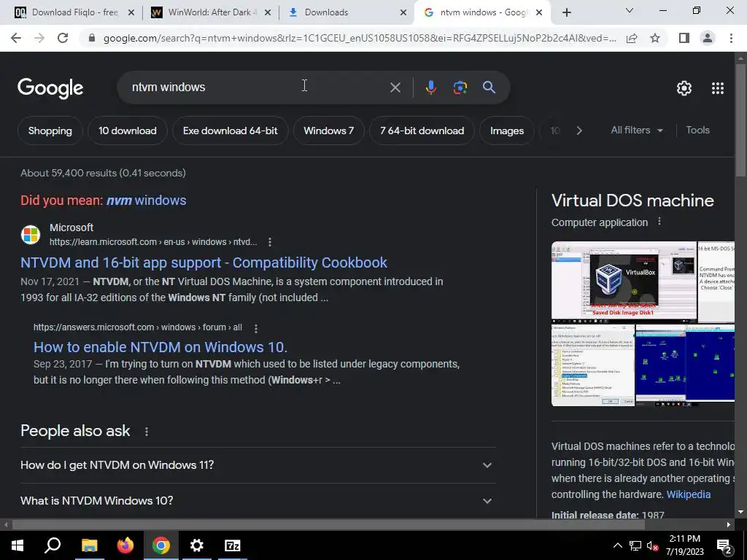Select the 10 download filter chip
Screen dimensions: 747x560
[x=127, y=131]
